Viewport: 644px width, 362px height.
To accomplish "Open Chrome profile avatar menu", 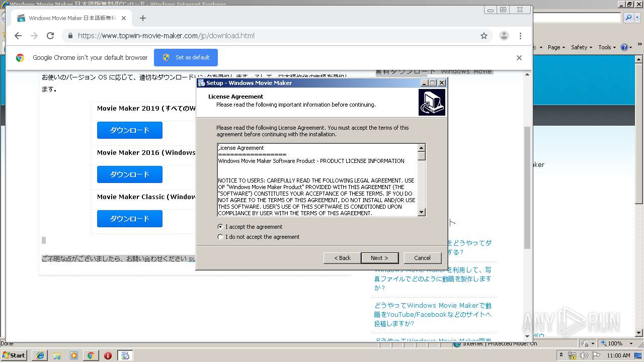I will pyautogui.click(x=504, y=36).
